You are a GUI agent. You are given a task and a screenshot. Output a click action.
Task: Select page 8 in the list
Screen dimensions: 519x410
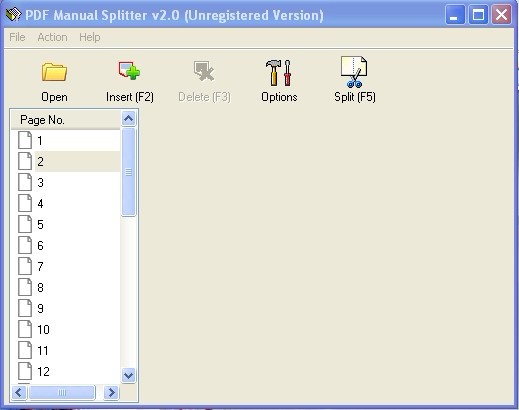[x=68, y=287]
